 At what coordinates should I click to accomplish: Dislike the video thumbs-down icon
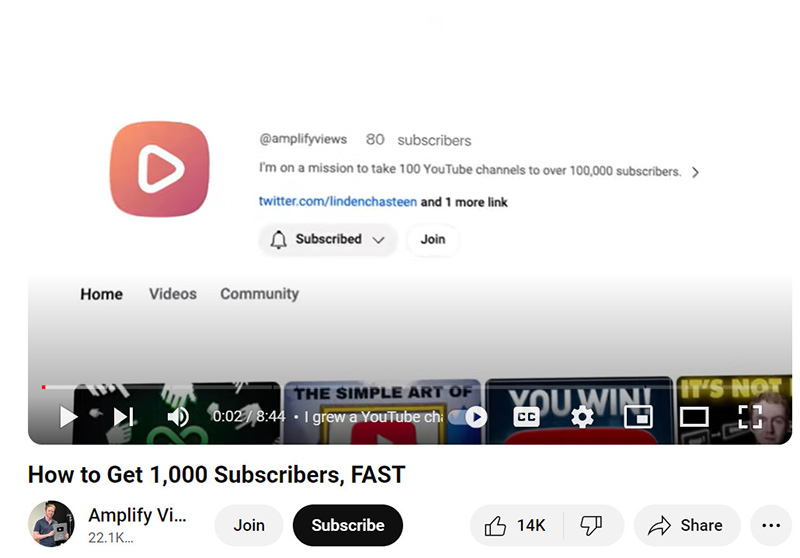coord(592,525)
